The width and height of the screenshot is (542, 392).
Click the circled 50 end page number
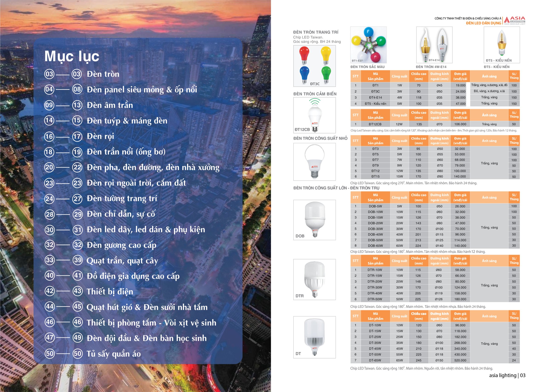pyautogui.click(x=78, y=353)
